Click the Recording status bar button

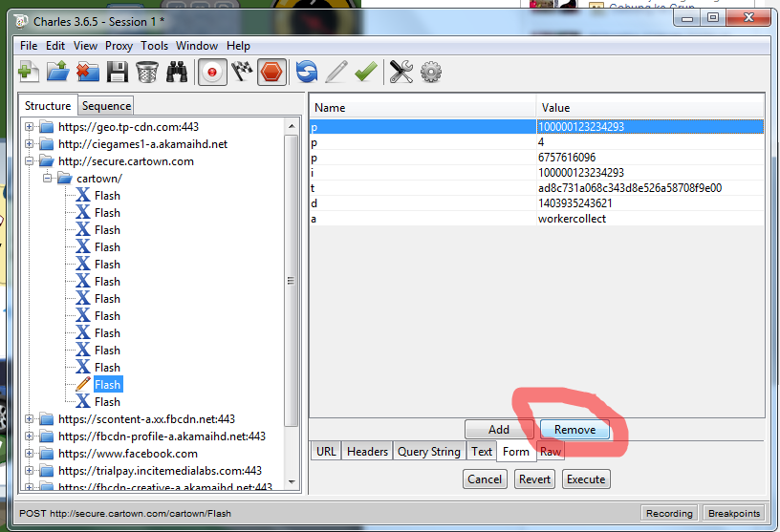pyautogui.click(x=669, y=513)
